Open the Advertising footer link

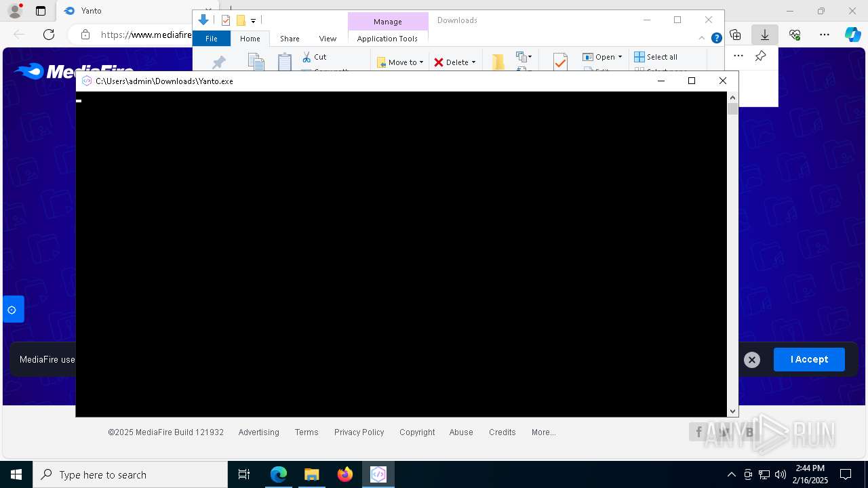258,432
